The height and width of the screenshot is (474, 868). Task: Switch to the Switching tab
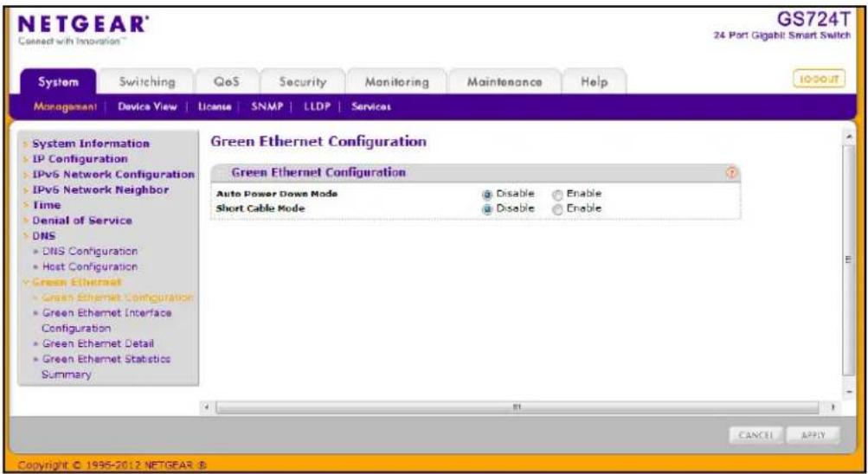click(147, 82)
